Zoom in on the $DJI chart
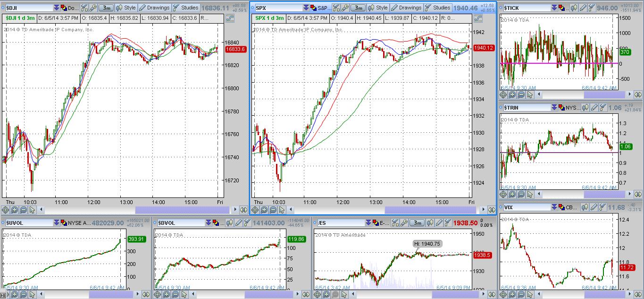 click(14, 210)
